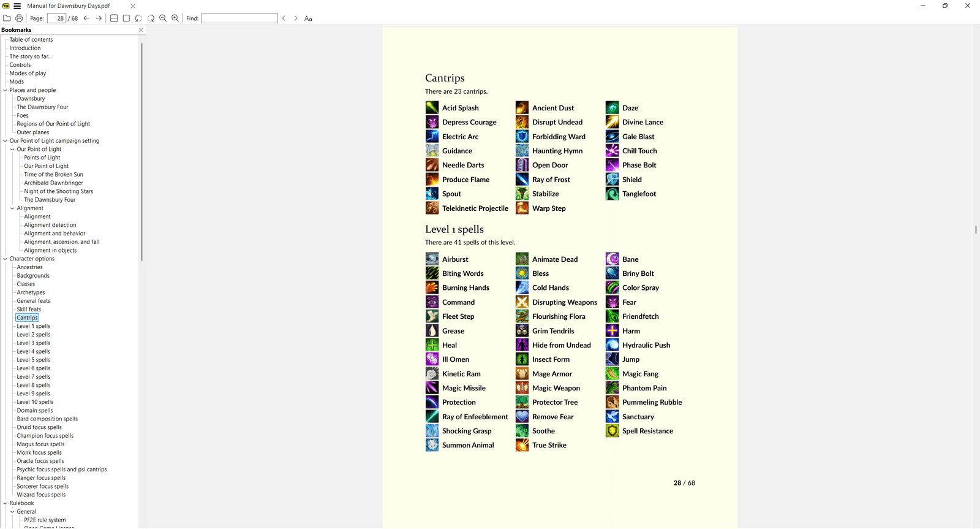Viewport: 980px width, 529px height.
Task: Go to the next page arrow
Action: pyautogui.click(x=99, y=18)
